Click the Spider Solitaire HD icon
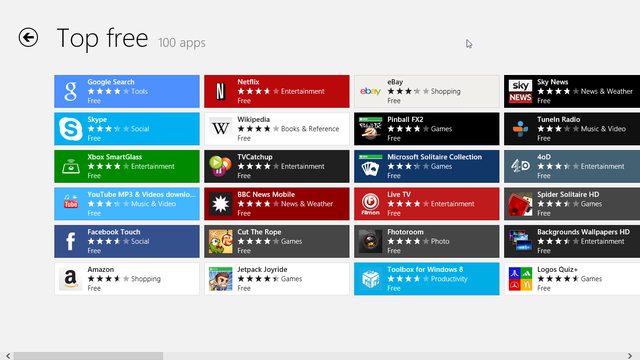 click(520, 204)
